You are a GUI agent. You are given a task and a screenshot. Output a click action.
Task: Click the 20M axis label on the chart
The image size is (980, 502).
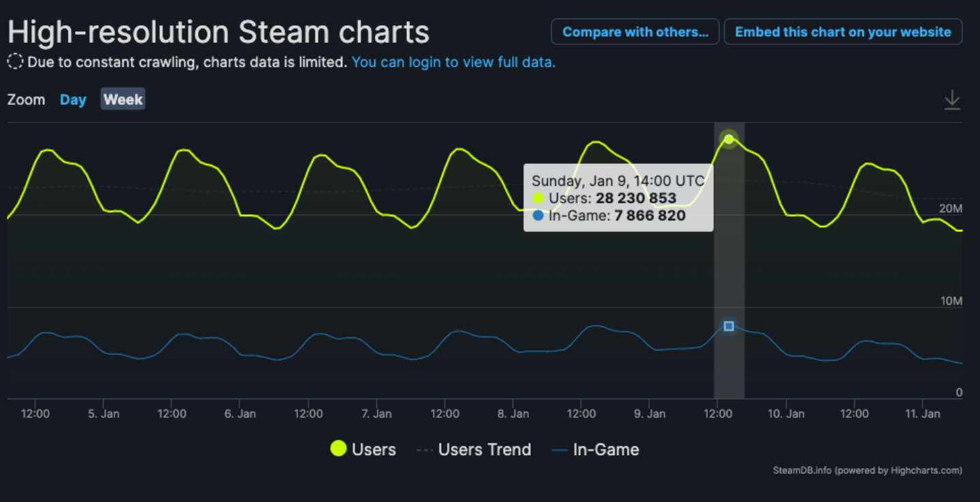(x=952, y=209)
